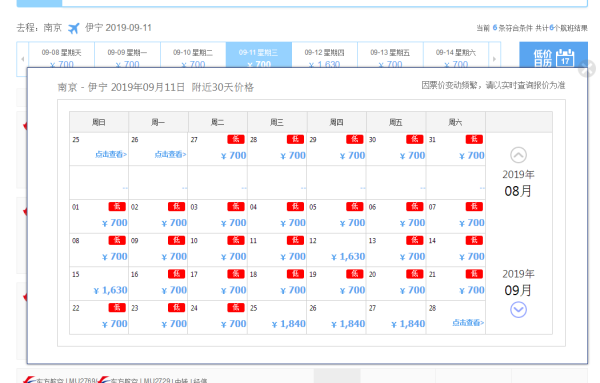Choose September 12 price ¥1,630

tap(348, 257)
